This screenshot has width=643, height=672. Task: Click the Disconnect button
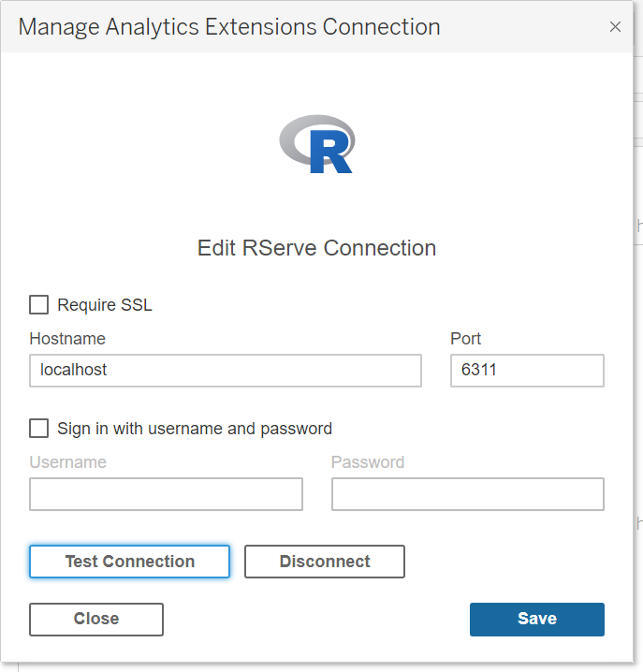[x=325, y=562]
